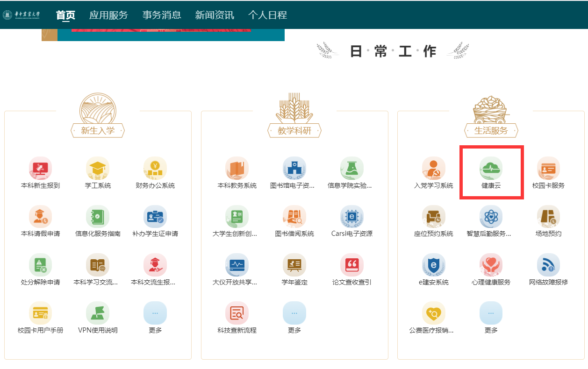Image resolution: width=588 pixels, height=369 pixels.
Task: Open 论文查收查引 quotation icon
Action: click(x=352, y=266)
